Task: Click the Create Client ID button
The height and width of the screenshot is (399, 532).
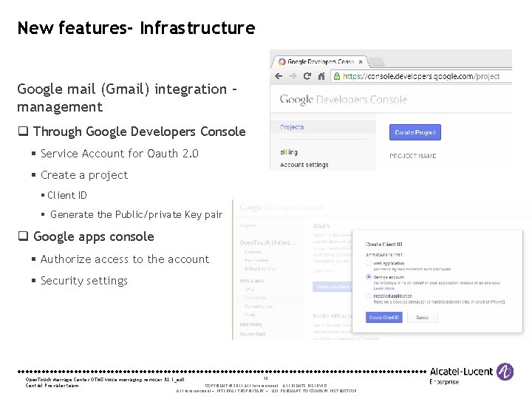Action: [383, 317]
